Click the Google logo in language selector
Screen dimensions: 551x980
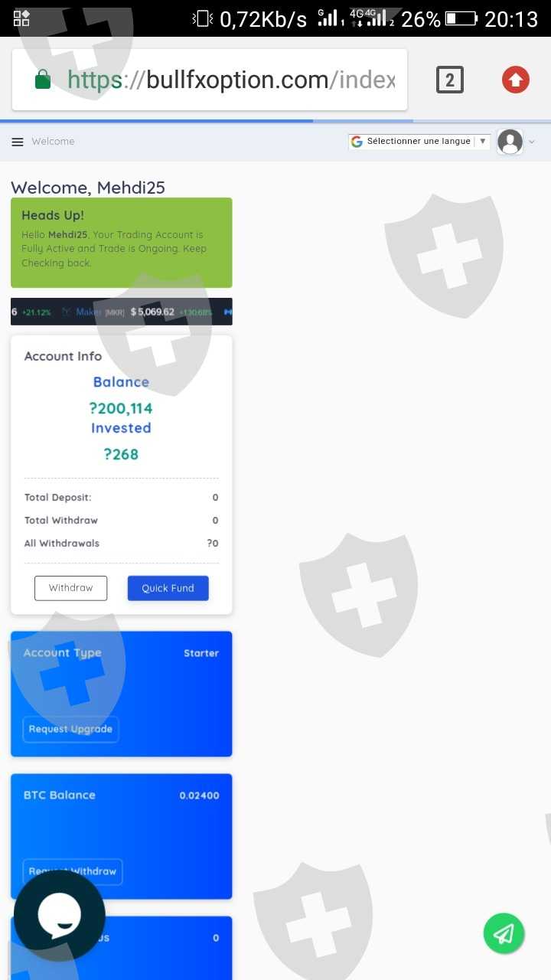pos(357,142)
